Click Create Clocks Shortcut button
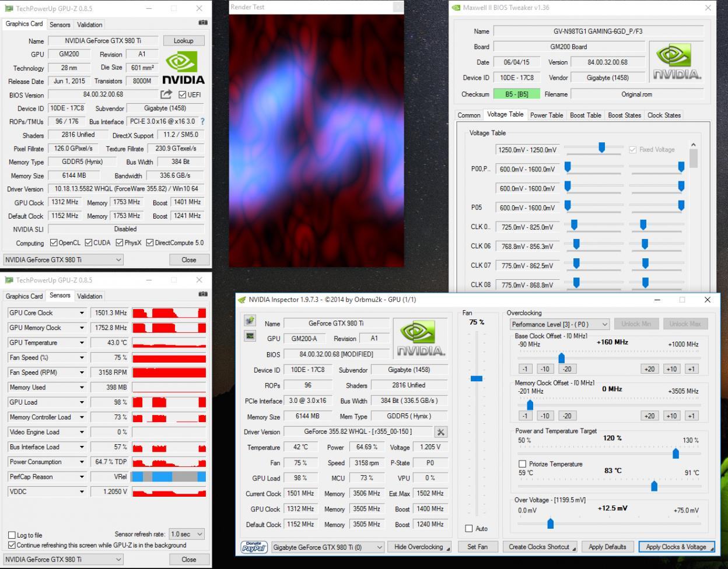Image resolution: width=728 pixels, height=569 pixels. pos(541,547)
